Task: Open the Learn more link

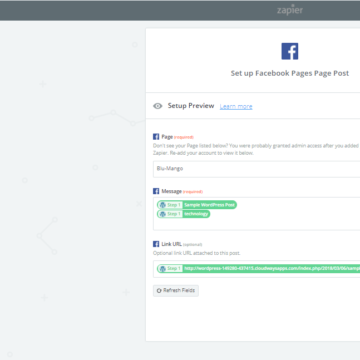Action: [236, 106]
